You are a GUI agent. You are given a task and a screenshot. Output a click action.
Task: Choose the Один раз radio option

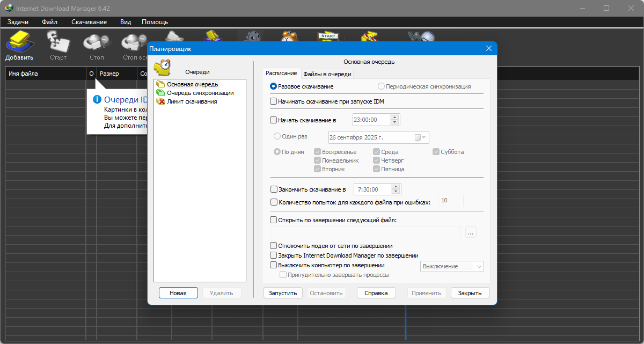[x=277, y=136]
